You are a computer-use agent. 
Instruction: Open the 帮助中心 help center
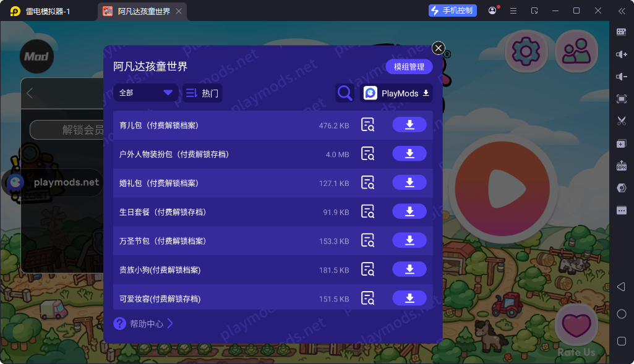pos(143,324)
